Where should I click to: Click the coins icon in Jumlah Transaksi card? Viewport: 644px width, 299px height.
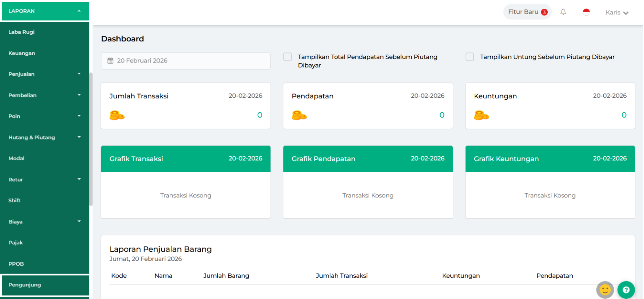tap(117, 115)
